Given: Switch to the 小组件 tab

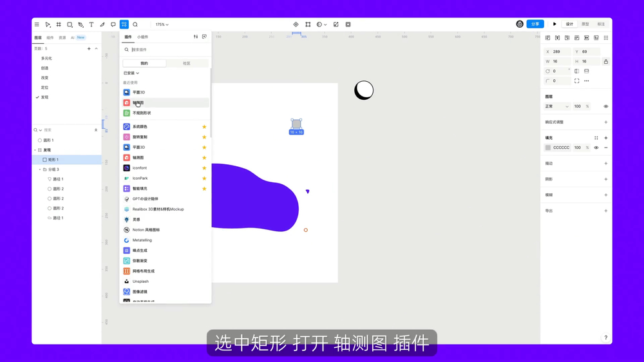Looking at the screenshot, I should (x=142, y=37).
